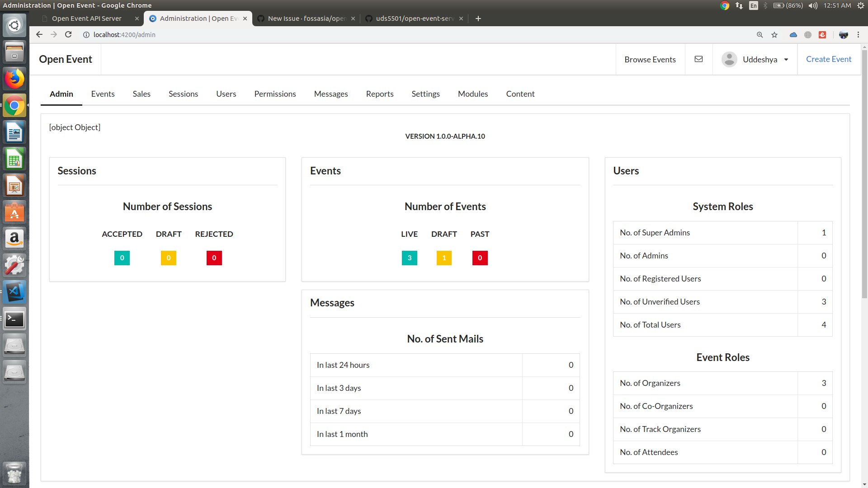This screenshot has height=488, width=868.
Task: Click the browser reload icon
Action: click(68, 35)
